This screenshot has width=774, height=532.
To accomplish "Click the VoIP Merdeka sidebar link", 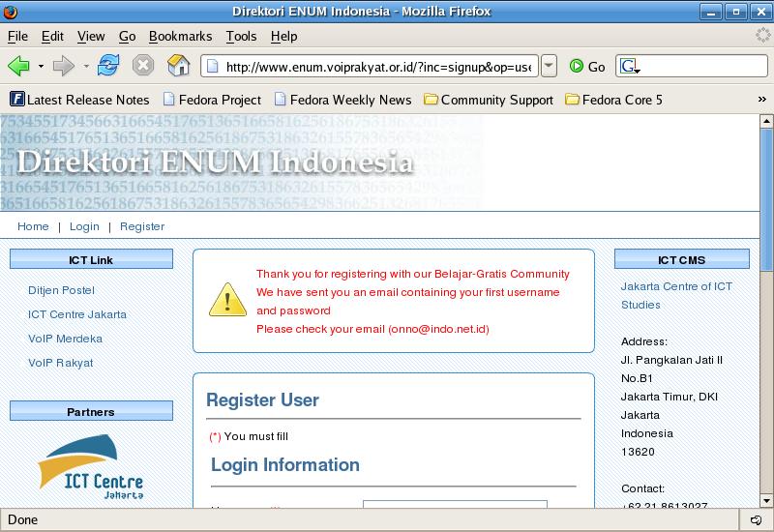I will 65,339.
